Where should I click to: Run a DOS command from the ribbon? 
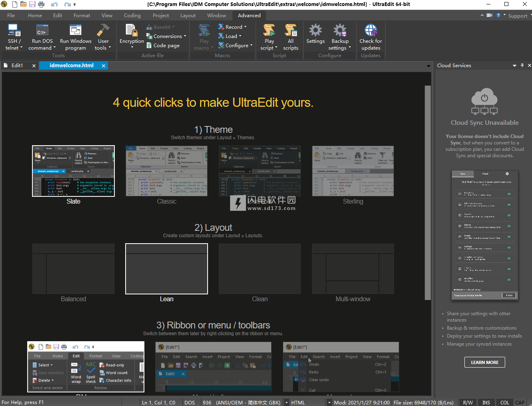pos(42,37)
